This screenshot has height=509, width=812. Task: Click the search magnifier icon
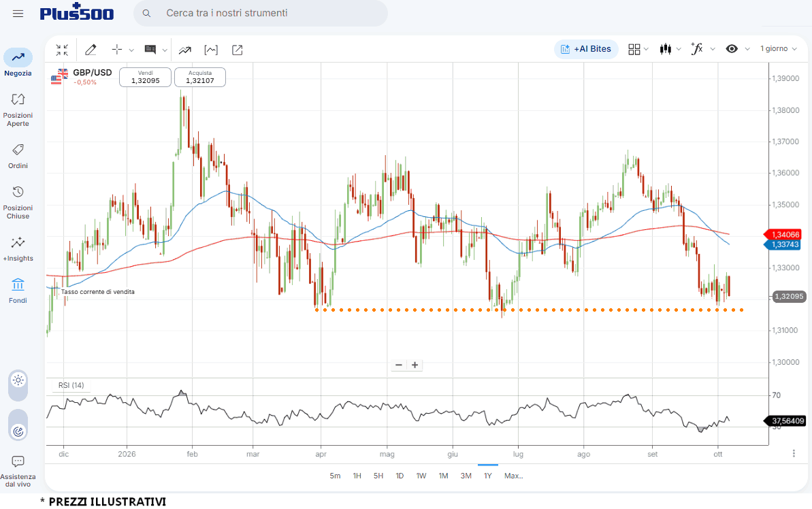(x=146, y=14)
